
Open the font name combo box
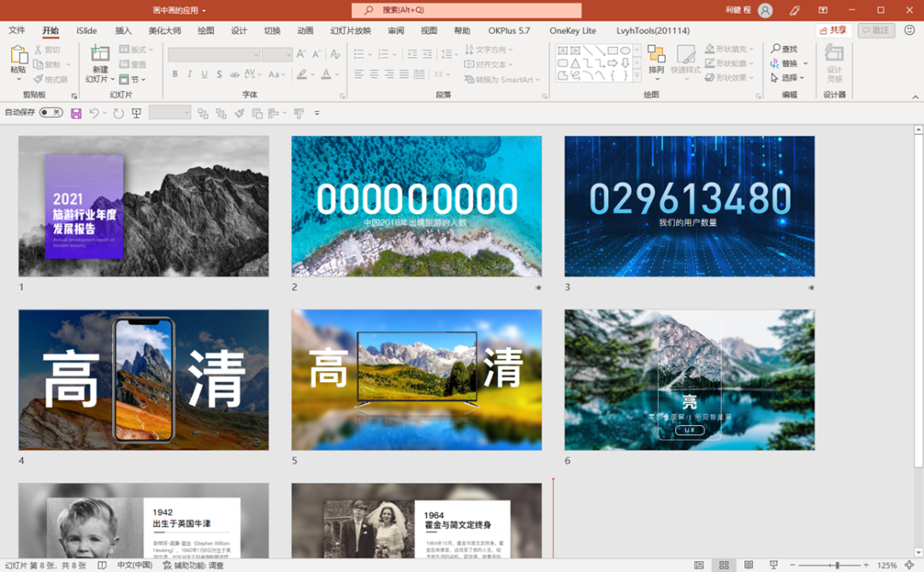(x=214, y=55)
